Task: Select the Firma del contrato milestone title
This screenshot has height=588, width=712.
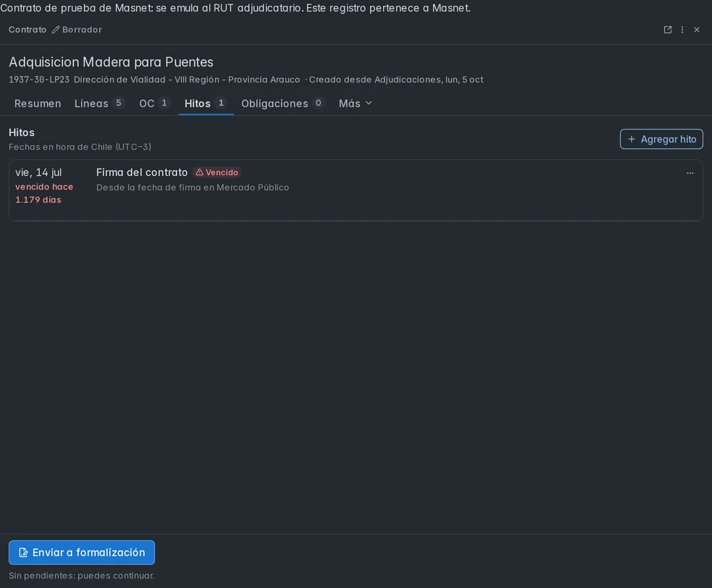Action: coord(142,172)
